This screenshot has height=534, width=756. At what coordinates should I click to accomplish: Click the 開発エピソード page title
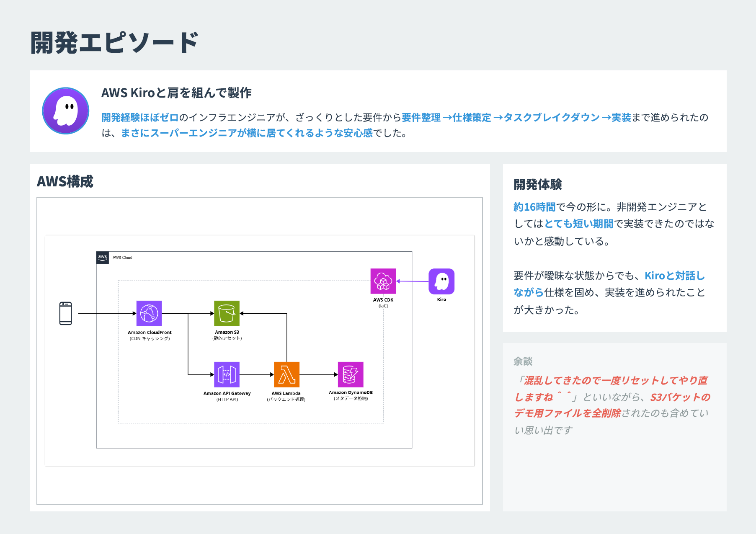114,43
